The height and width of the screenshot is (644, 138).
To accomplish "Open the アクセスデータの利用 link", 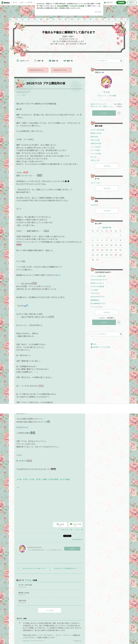I will point(77,6).
